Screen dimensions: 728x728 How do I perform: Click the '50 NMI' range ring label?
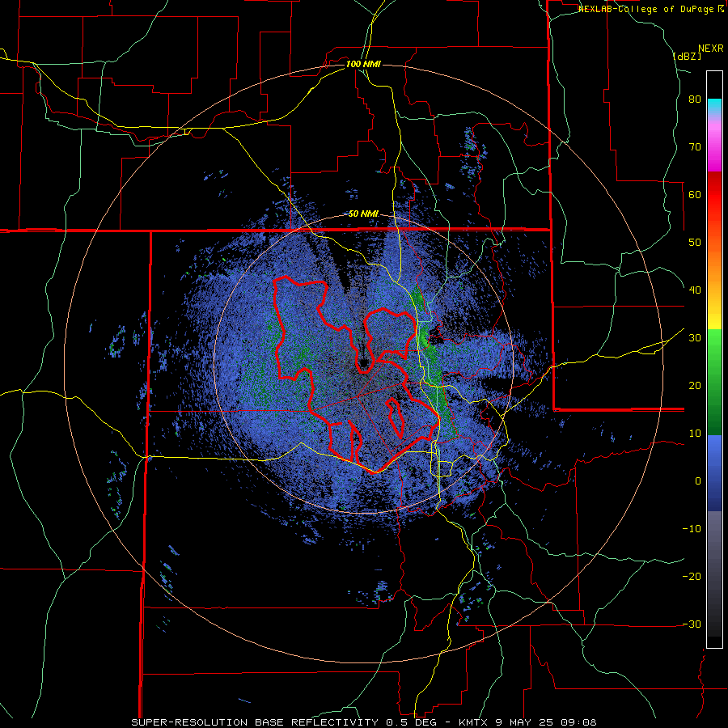[363, 214]
